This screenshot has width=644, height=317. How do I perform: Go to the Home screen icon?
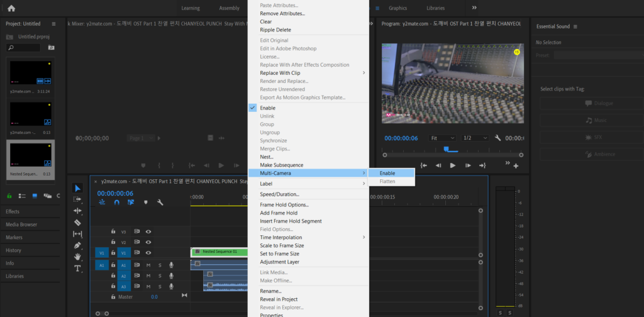point(11,8)
